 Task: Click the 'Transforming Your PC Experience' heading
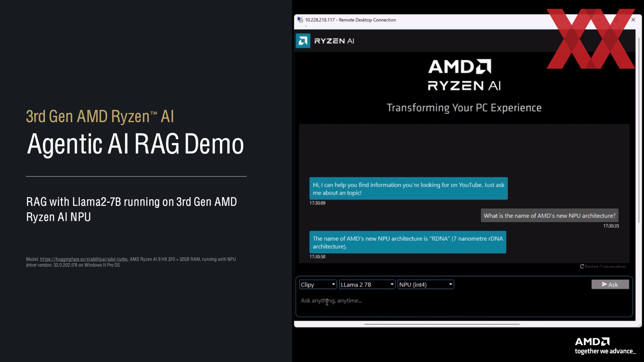pyautogui.click(x=464, y=108)
